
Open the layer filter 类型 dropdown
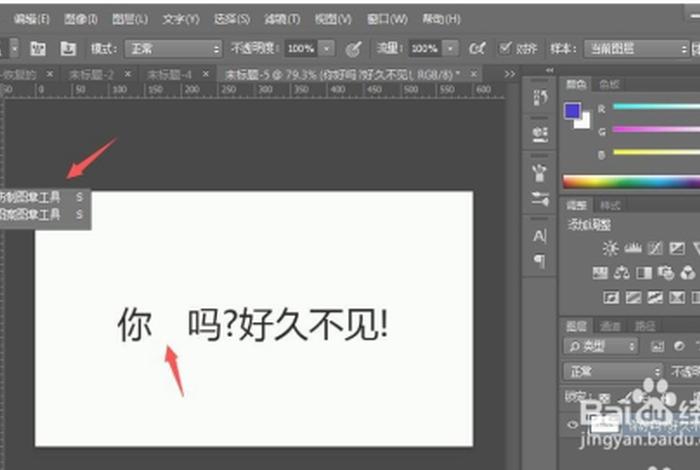600,346
